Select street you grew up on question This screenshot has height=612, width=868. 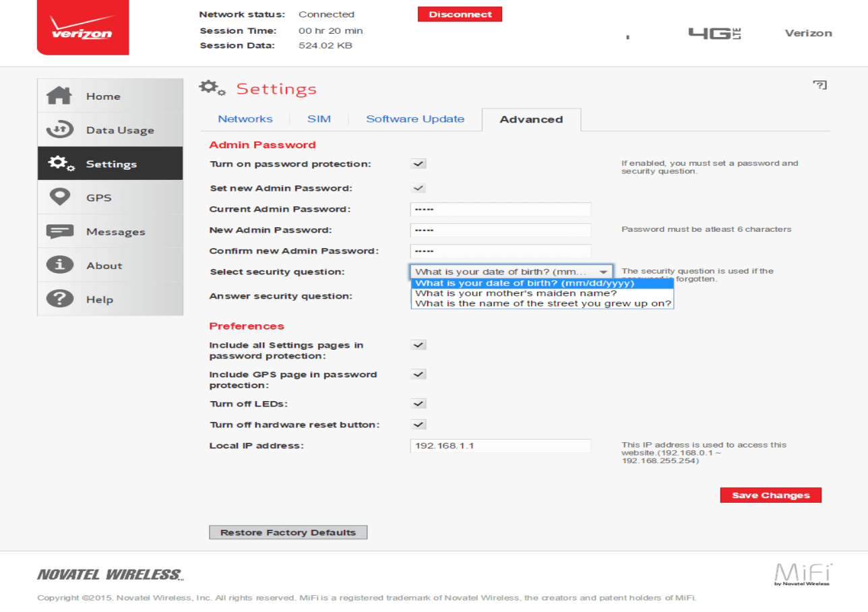pyautogui.click(x=543, y=303)
